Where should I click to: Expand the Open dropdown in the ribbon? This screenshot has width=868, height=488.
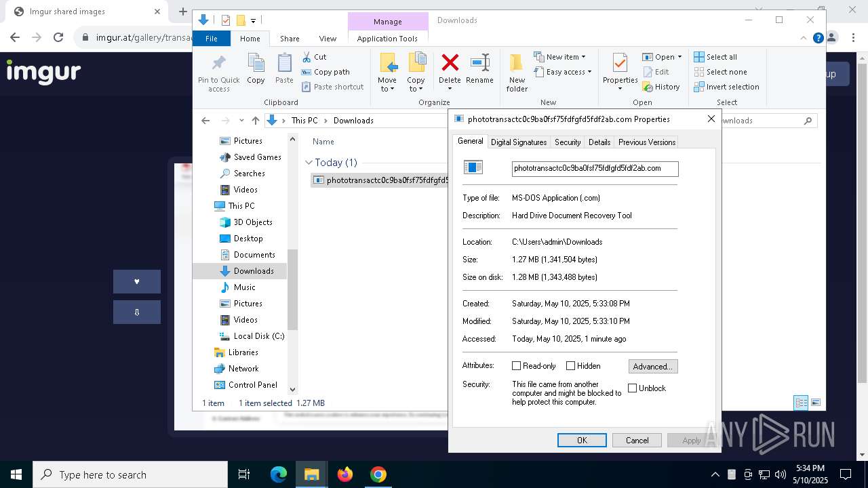click(679, 57)
